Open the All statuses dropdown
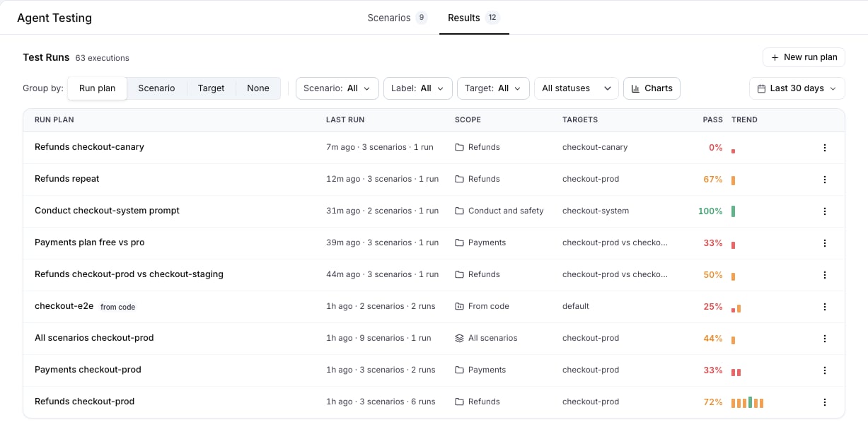Screen dimensions: 868x427 click(577, 88)
